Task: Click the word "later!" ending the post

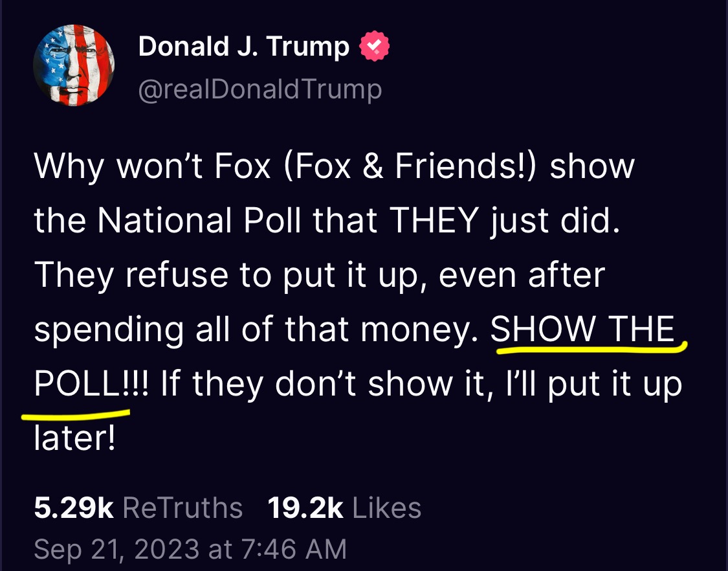Action: click(75, 439)
